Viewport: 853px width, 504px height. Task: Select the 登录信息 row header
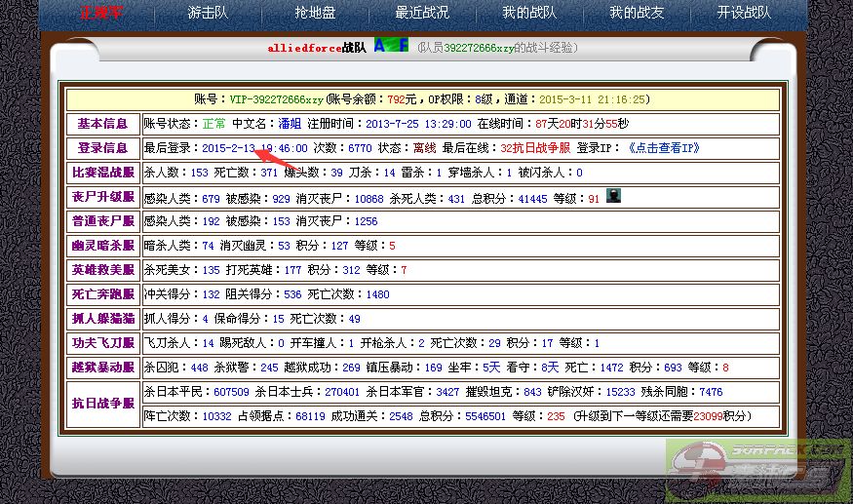102,148
